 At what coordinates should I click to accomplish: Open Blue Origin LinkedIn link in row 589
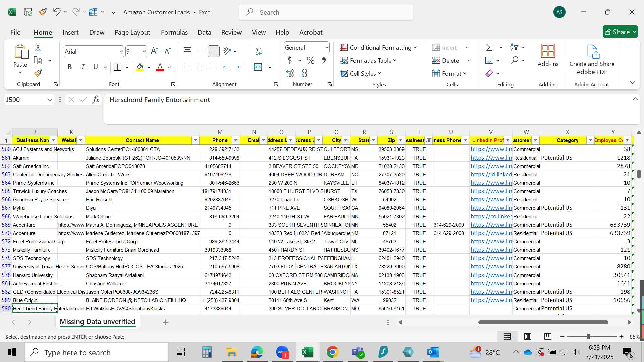491,300
